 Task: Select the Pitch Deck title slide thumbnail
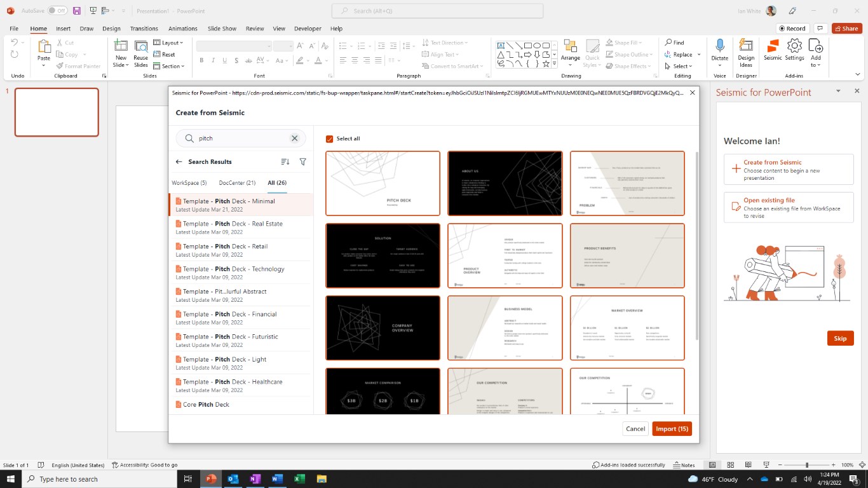383,184
